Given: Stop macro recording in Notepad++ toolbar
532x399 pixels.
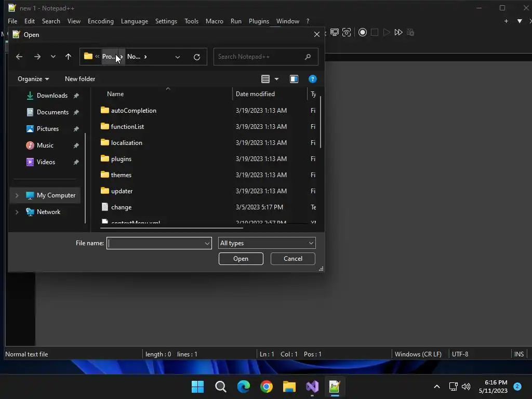Looking at the screenshot, I should click(x=375, y=33).
